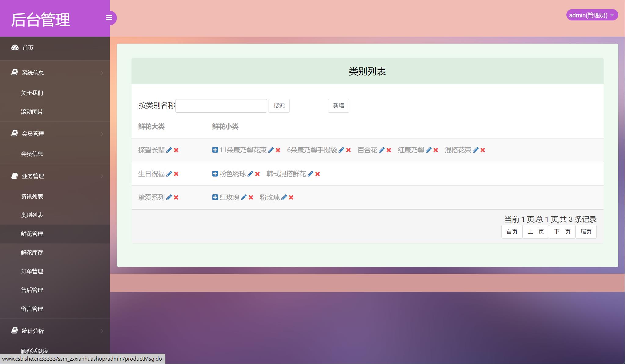The width and height of the screenshot is (625, 364).
Task: Click the category name search input field
Action: [221, 105]
